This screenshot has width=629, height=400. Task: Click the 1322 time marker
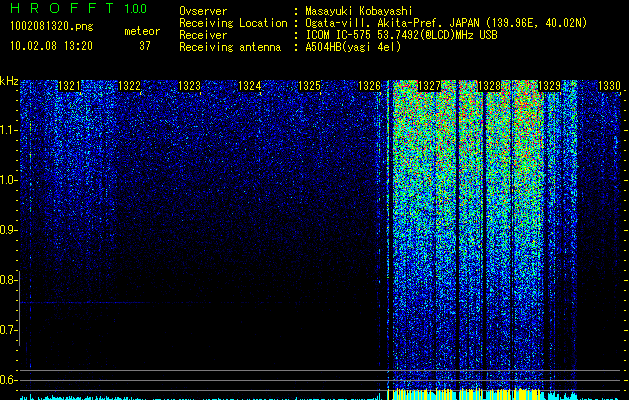129,86
